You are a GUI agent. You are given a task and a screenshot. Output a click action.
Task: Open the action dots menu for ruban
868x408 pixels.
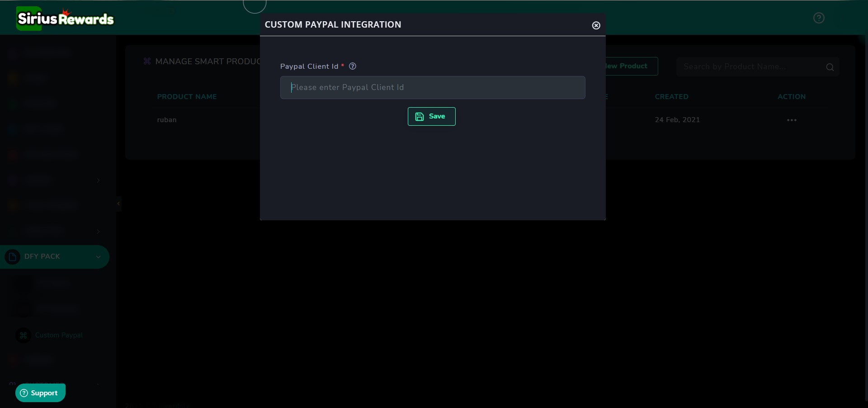coord(792,120)
